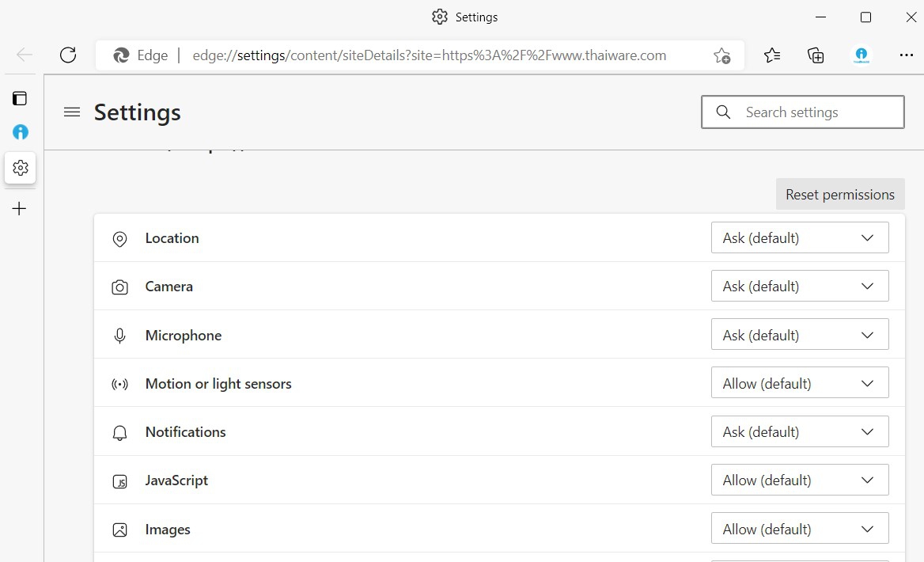924x562 pixels.
Task: Change the Motion or light sensors permission
Action: tap(799, 384)
